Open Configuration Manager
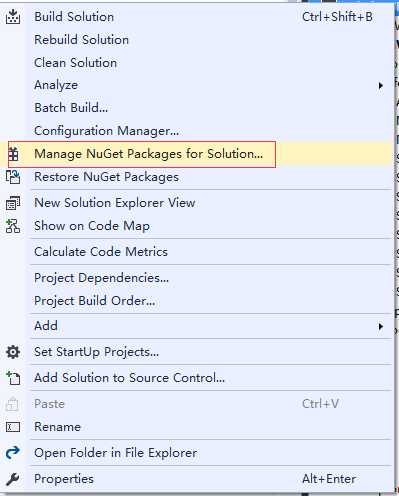399x496 pixels. [106, 131]
